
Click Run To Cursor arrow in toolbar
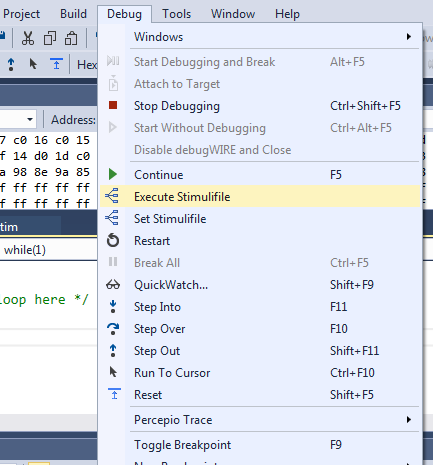[33, 64]
